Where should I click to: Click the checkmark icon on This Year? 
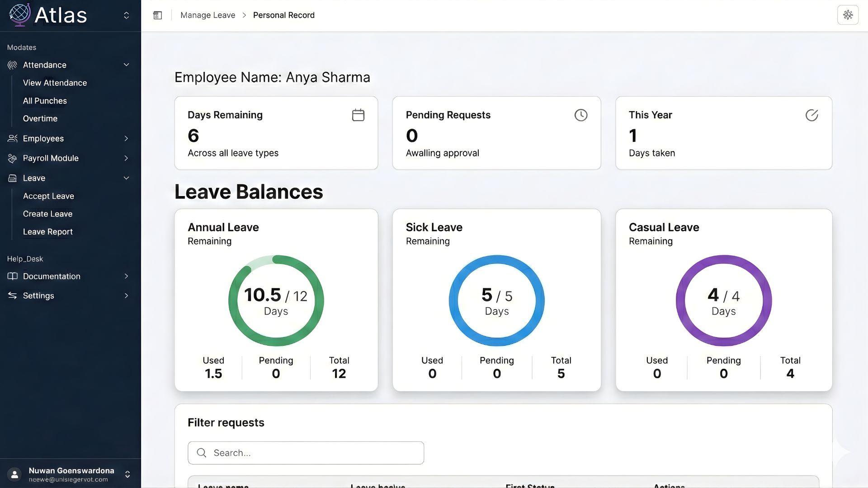coord(811,115)
